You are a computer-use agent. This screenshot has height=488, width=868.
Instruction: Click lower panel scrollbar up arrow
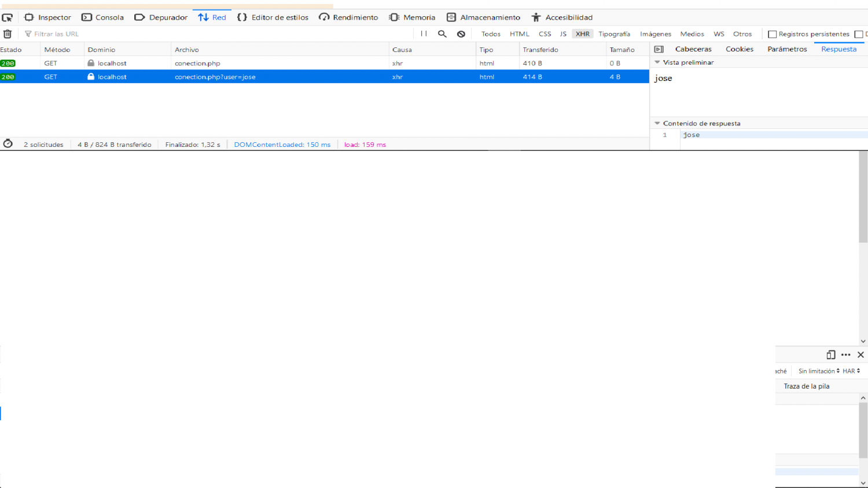click(x=863, y=398)
